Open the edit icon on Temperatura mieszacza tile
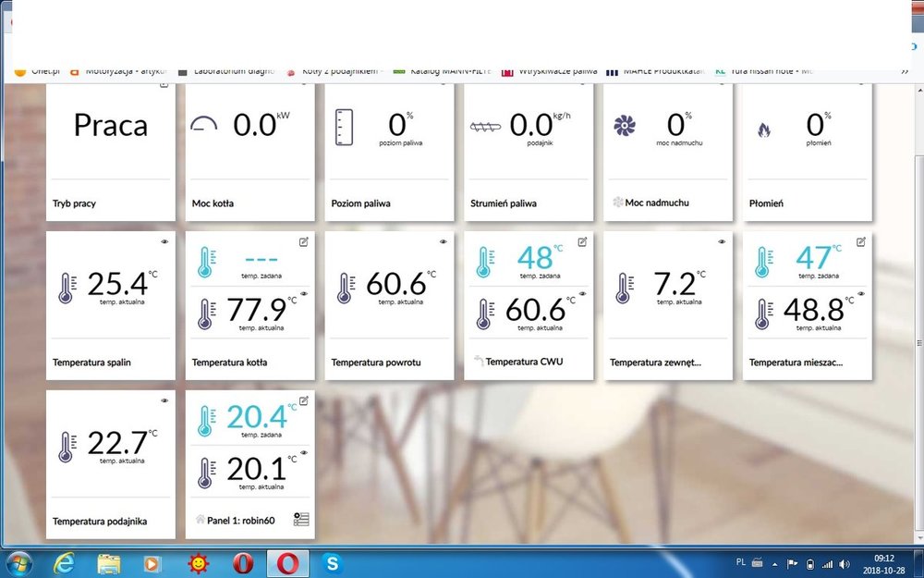The width and height of the screenshot is (924, 578). coord(861,242)
